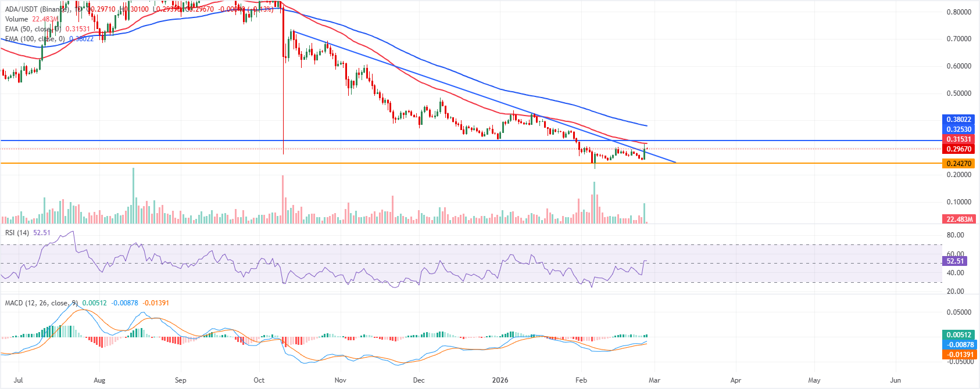The width and height of the screenshot is (980, 389).
Task: Click the ADA/USDT (Binance) symbol title
Action: pyautogui.click(x=35, y=9)
